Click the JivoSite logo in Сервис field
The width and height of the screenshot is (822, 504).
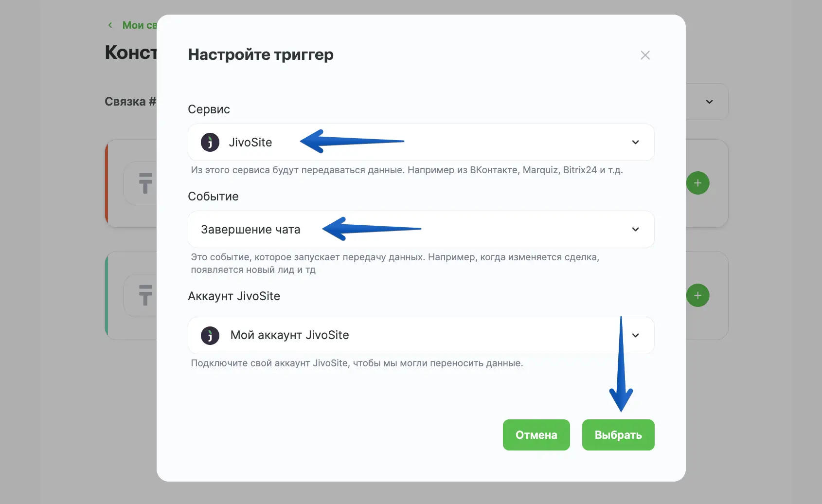pos(210,143)
